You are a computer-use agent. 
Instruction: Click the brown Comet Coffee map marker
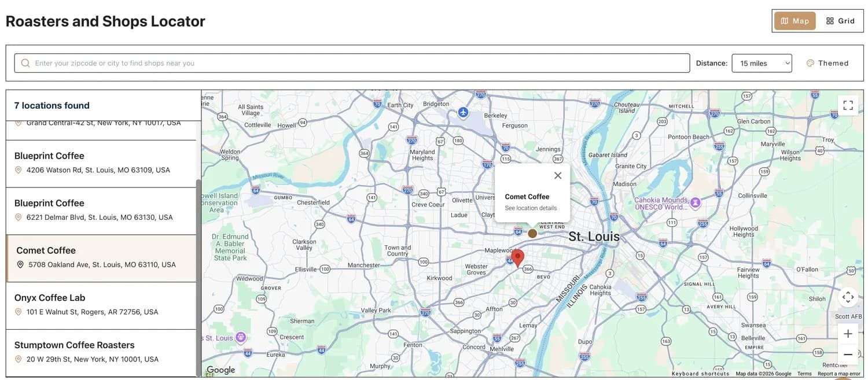[532, 233]
